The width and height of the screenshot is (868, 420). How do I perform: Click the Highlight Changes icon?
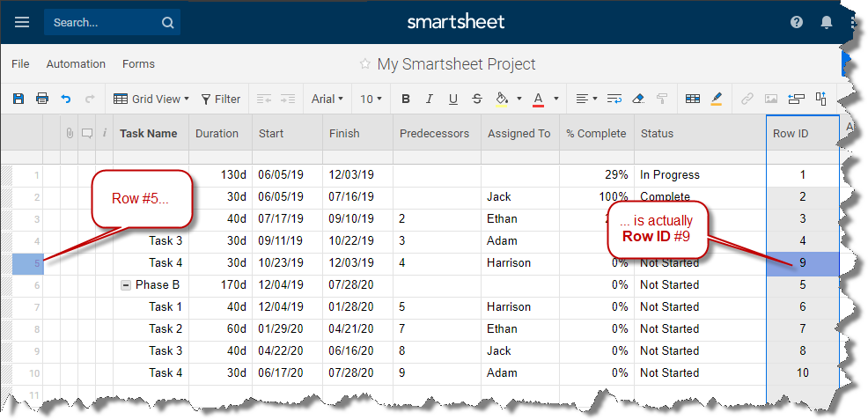click(716, 99)
